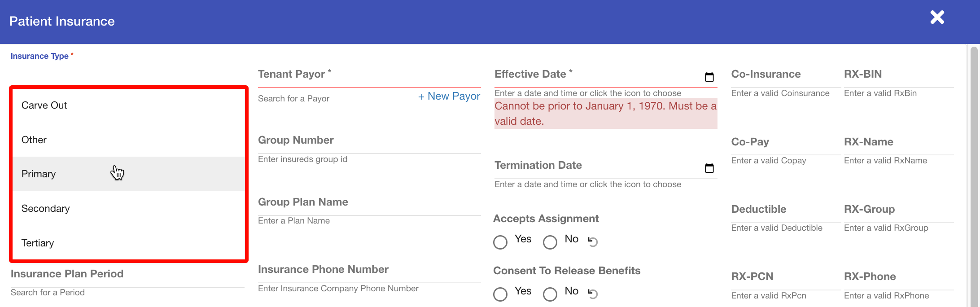Pick Other from Insurance Type list
Screen dimensions: 980x307
34,140
